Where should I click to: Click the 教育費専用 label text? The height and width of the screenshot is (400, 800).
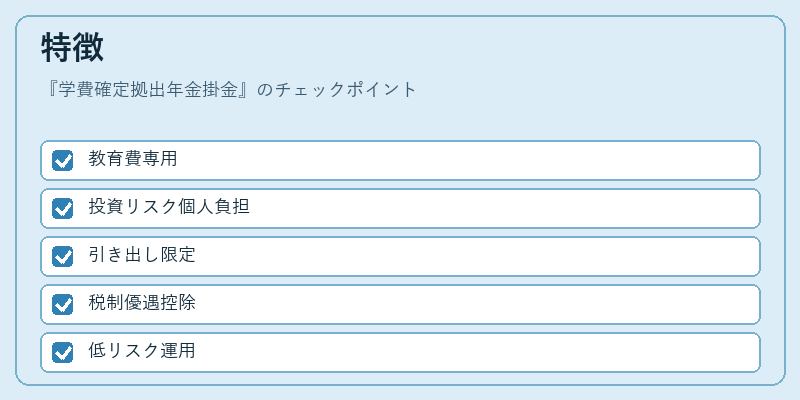click(133, 159)
